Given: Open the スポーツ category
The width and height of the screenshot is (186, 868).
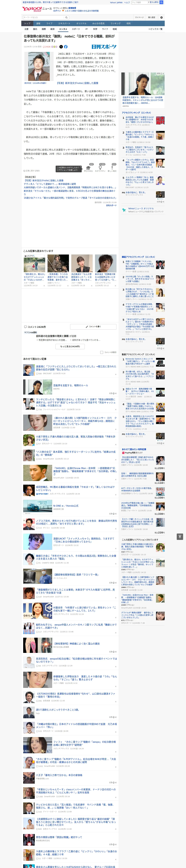Looking at the screenshot, I should click(x=76, y=29).
